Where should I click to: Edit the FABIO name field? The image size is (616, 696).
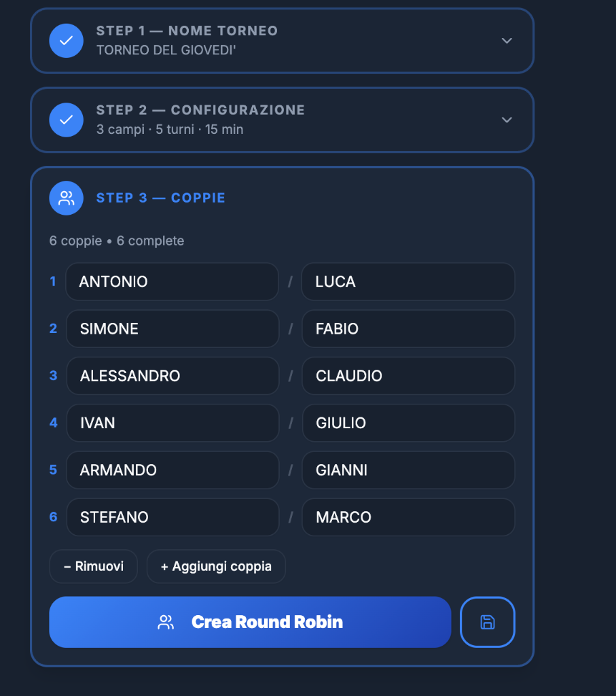(x=408, y=328)
